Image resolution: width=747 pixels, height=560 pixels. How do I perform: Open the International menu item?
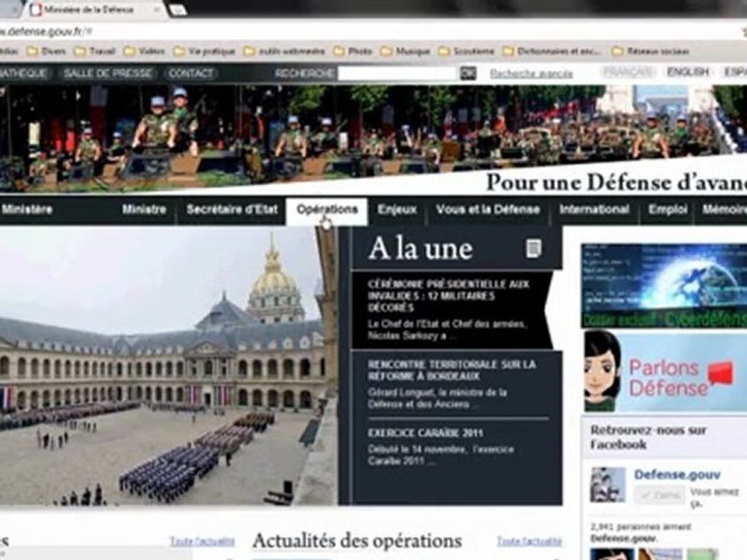[x=594, y=209]
